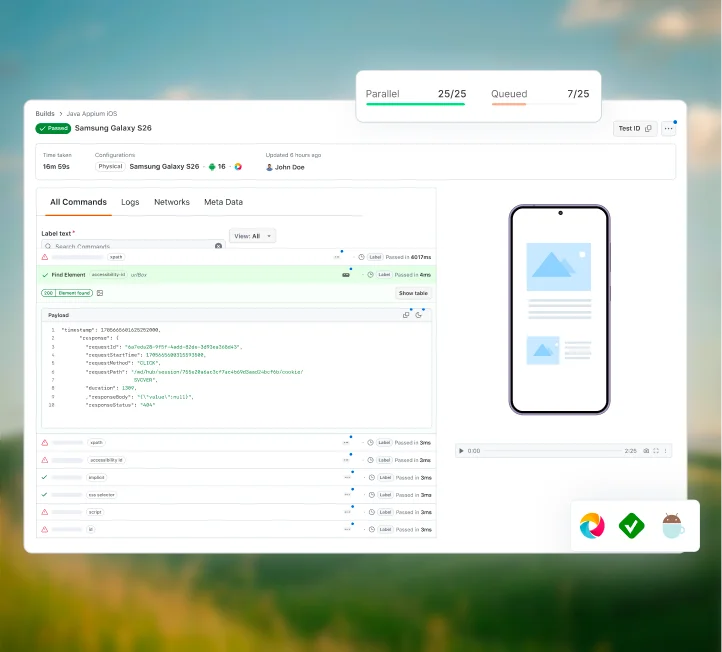
Task: Focus the Search Commands field
Action: (133, 245)
